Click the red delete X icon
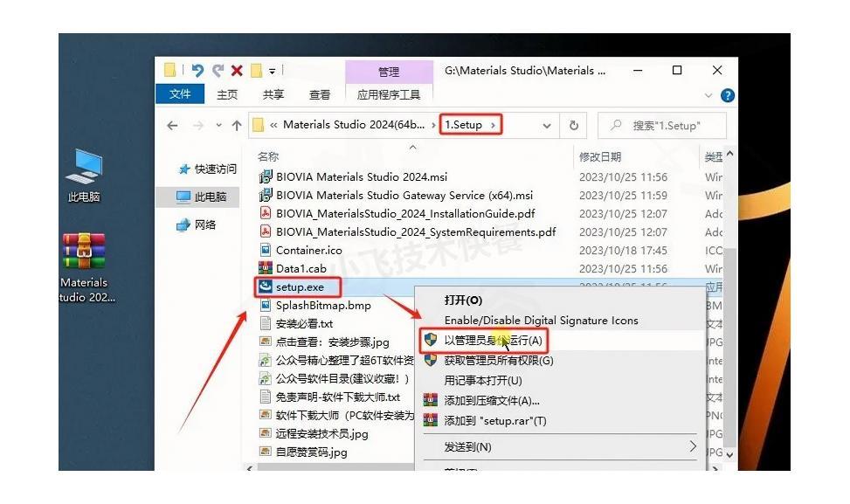Image resolution: width=850 pixels, height=504 pixels. (237, 71)
